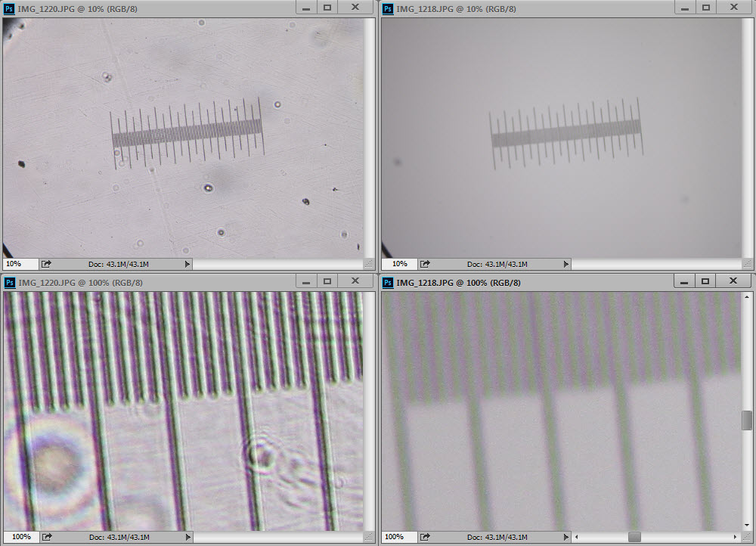The image size is (756, 546).
Task: Click the vertical scrollbar thumb in IMG_1218.JPG @ 100%
Action: pos(747,420)
